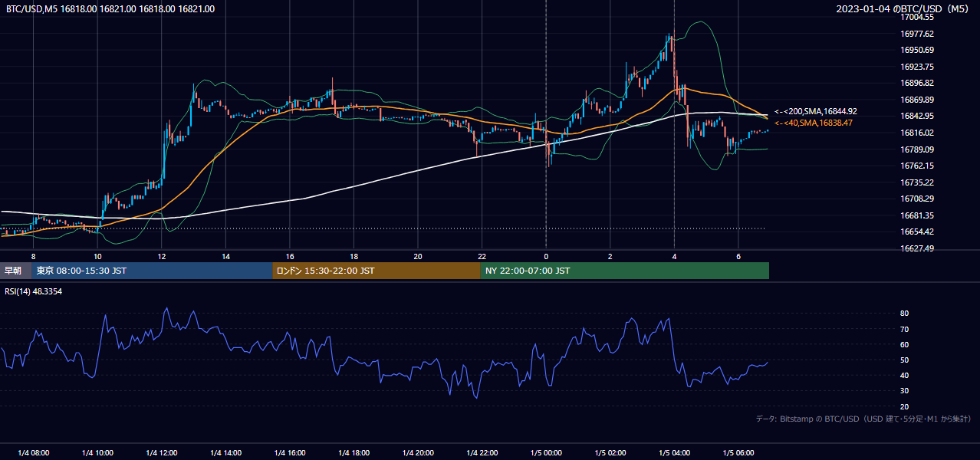The height and width of the screenshot is (460, 980).
Task: Click the 2023-01-04 のBTC/USD (M5) heading
Action: pos(903,9)
